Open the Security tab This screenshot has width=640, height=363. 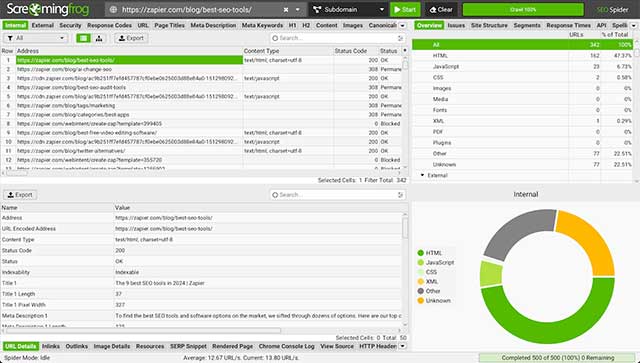pyautogui.click(x=70, y=25)
